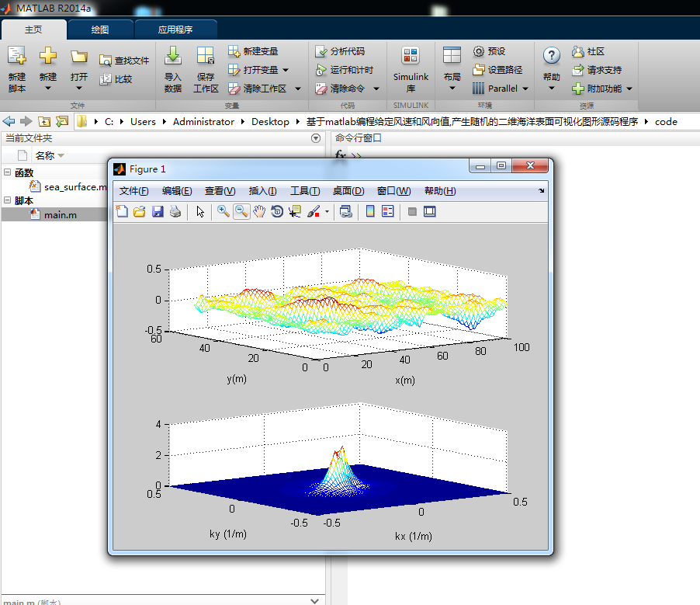Expand the Open (打开) dropdown arrow
The image size is (700, 605).
[79, 89]
